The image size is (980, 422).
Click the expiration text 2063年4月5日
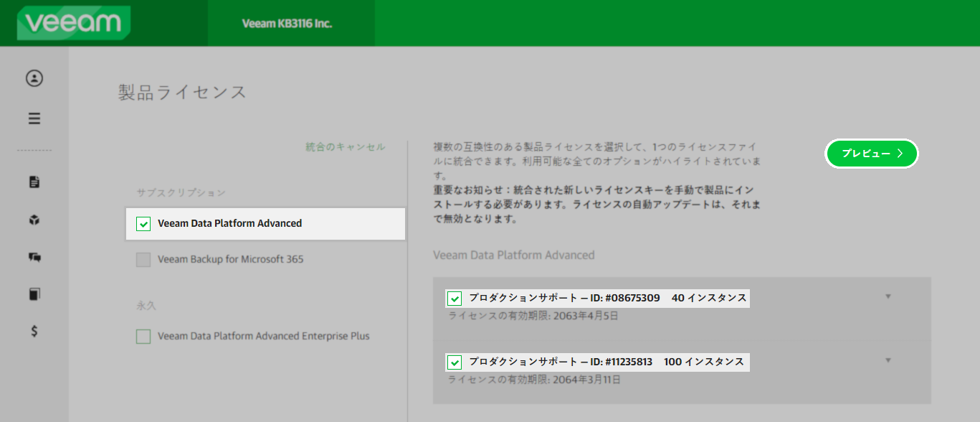[x=584, y=316]
